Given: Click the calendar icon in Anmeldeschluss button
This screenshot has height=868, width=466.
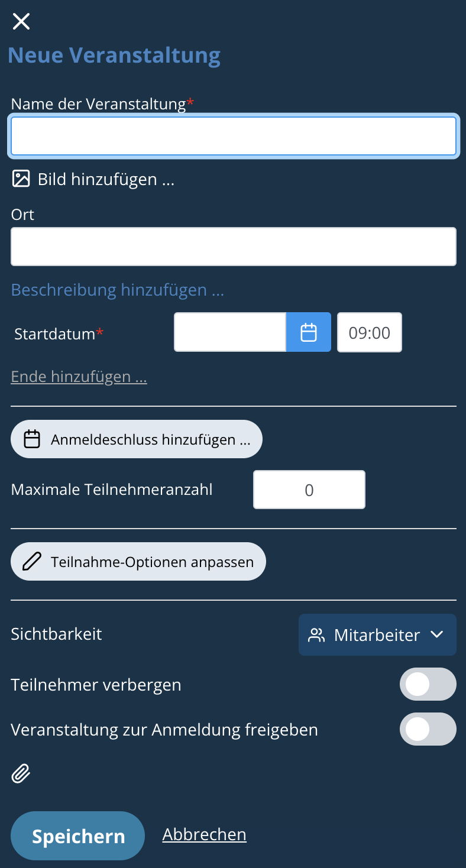Looking at the screenshot, I should (32, 439).
